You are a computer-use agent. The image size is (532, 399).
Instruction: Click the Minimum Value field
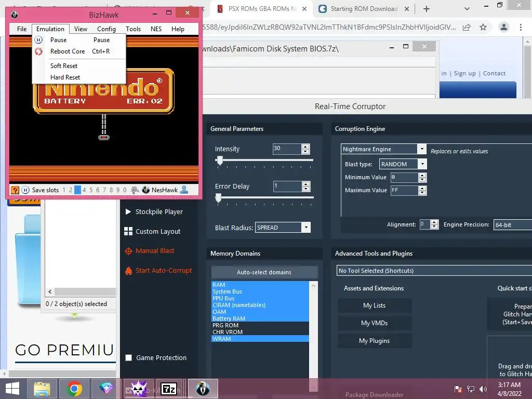pyautogui.click(x=404, y=177)
